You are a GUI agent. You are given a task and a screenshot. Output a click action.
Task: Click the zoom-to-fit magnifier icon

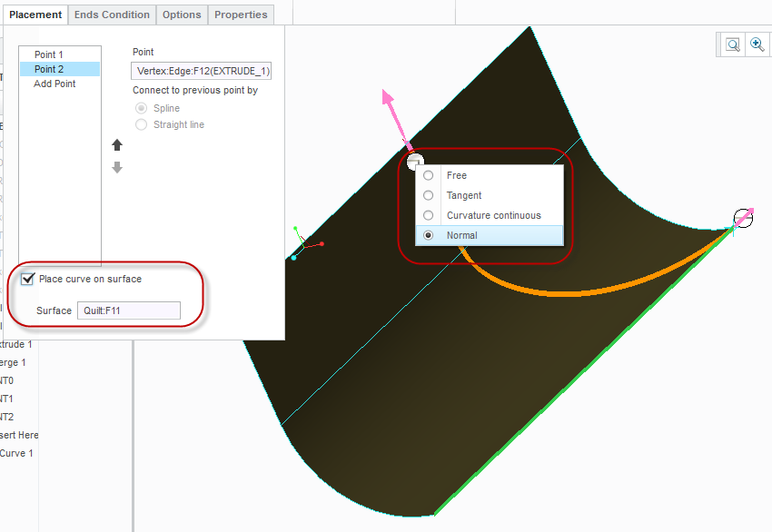coord(732,44)
